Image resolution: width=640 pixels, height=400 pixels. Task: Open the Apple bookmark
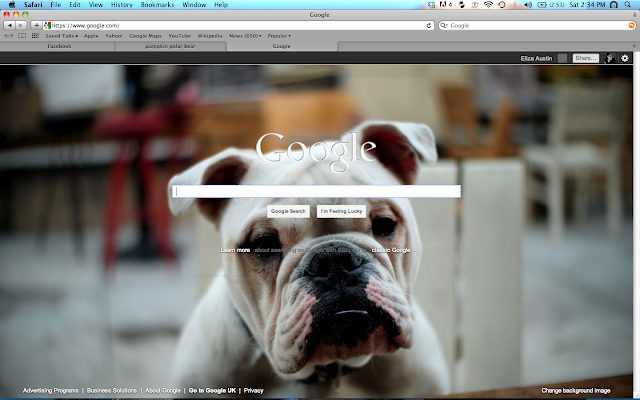point(91,36)
